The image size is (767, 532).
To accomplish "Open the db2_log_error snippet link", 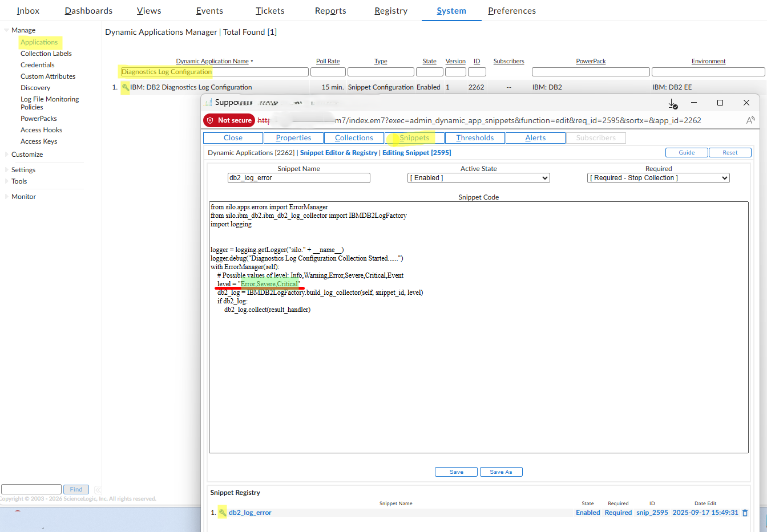I will pos(250,513).
